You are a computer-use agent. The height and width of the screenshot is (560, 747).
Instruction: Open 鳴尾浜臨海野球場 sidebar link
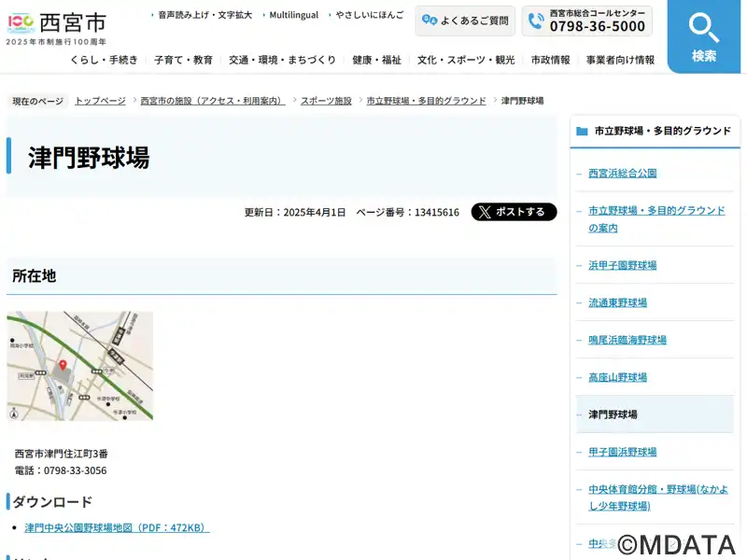[627, 340]
